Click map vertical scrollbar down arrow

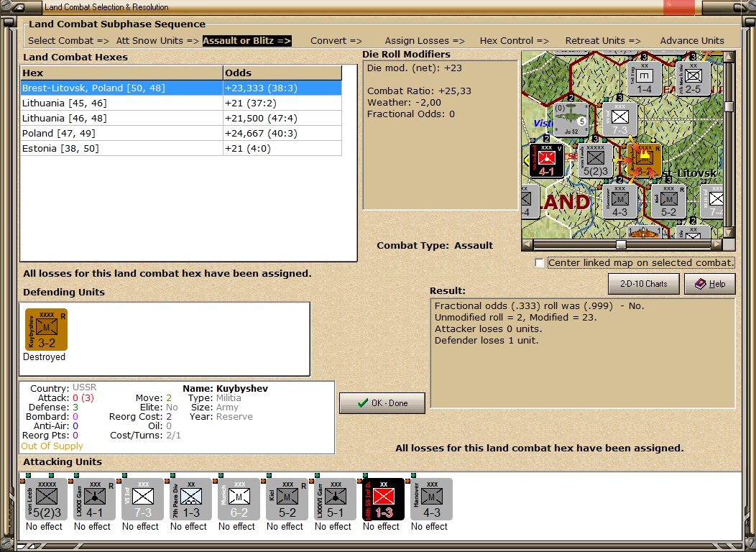click(729, 234)
